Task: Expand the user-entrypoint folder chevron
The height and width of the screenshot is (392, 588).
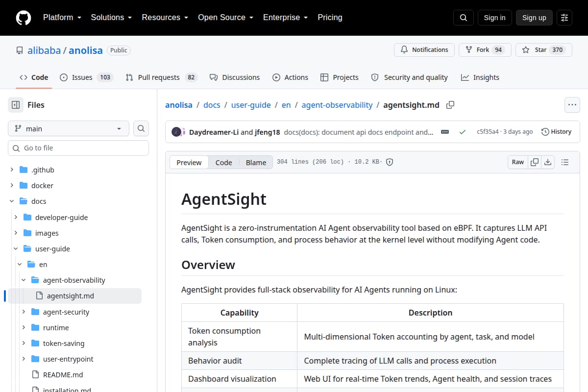Action: tap(24, 359)
